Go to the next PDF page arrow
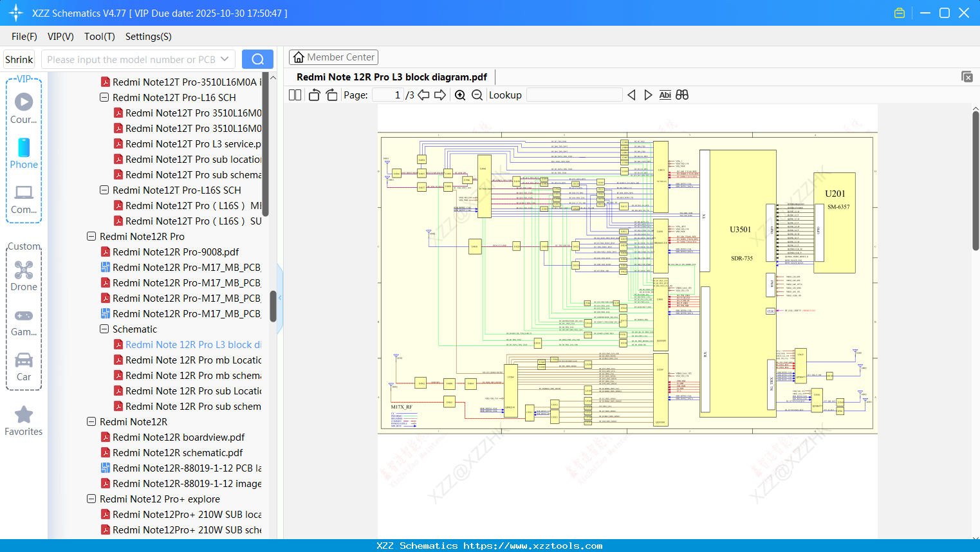This screenshot has height=552, width=980. pyautogui.click(x=440, y=95)
